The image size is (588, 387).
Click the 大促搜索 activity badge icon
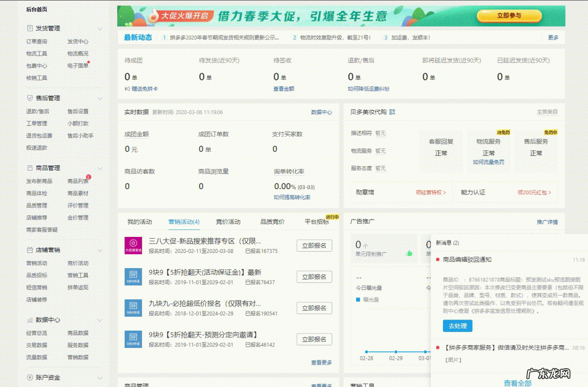[x=133, y=245]
